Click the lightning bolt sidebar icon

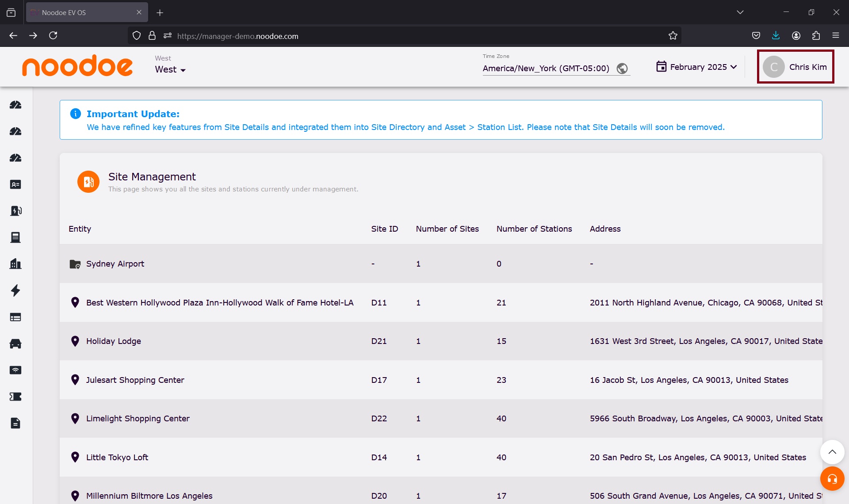pos(15,290)
